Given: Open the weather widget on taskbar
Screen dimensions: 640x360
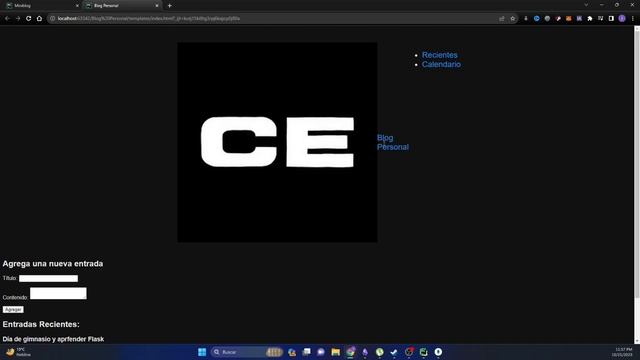Looking at the screenshot, I should [18, 352].
